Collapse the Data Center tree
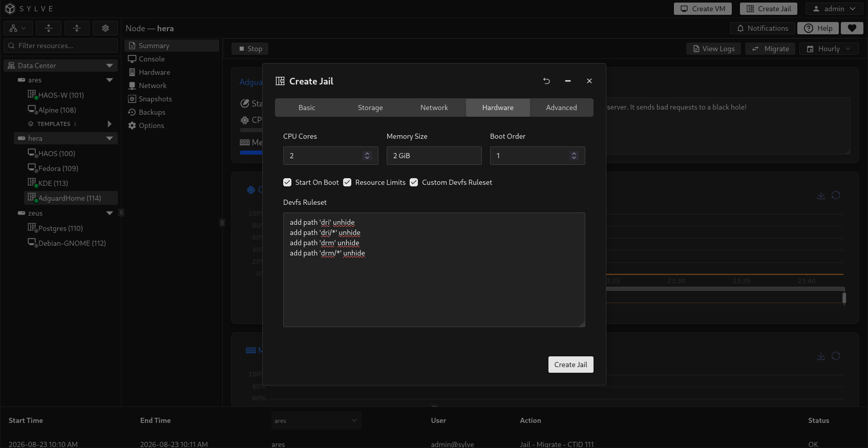868x448 pixels. (x=109, y=66)
